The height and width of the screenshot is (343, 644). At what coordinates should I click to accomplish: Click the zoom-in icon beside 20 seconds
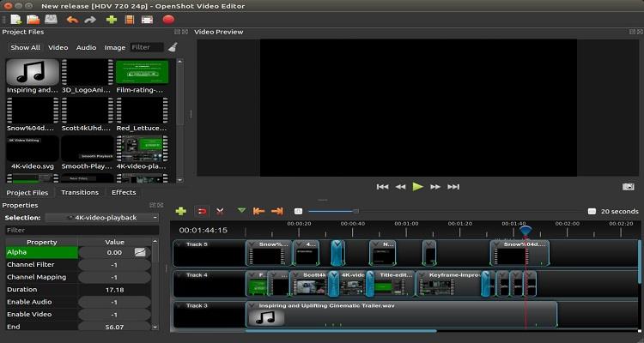(592, 211)
